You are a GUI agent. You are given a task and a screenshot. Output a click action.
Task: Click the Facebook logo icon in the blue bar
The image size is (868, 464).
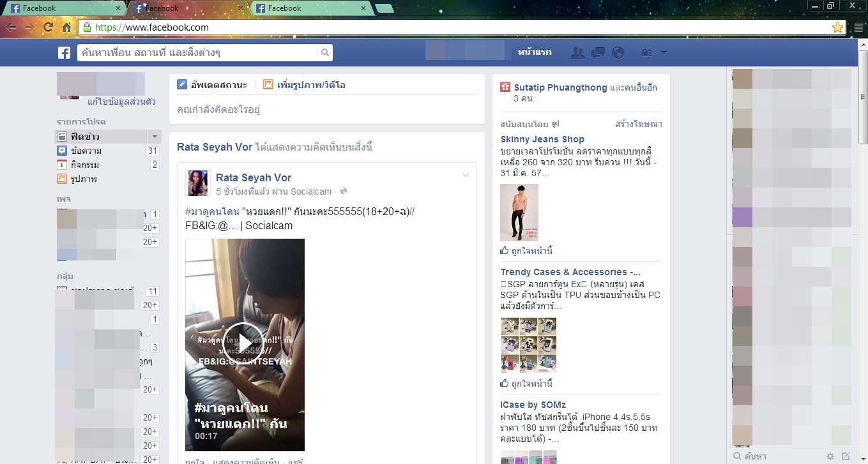[64, 53]
